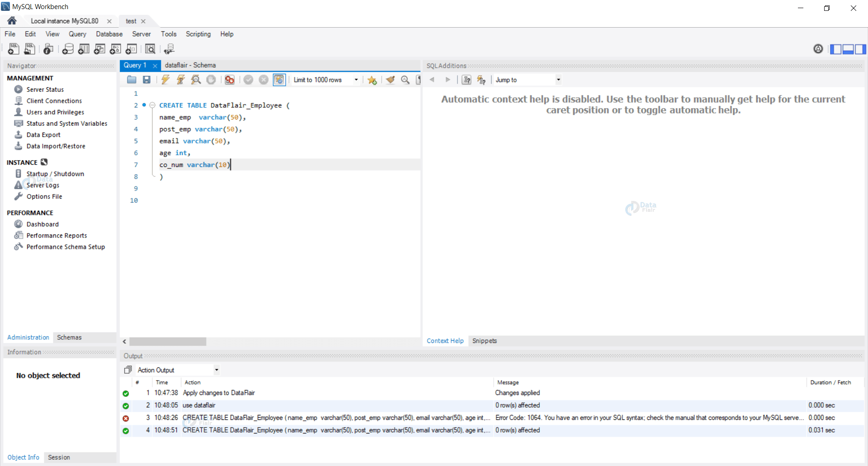The height and width of the screenshot is (466, 868).
Task: Open the Limit to 1000 rows dropdown
Action: pyautogui.click(x=356, y=80)
